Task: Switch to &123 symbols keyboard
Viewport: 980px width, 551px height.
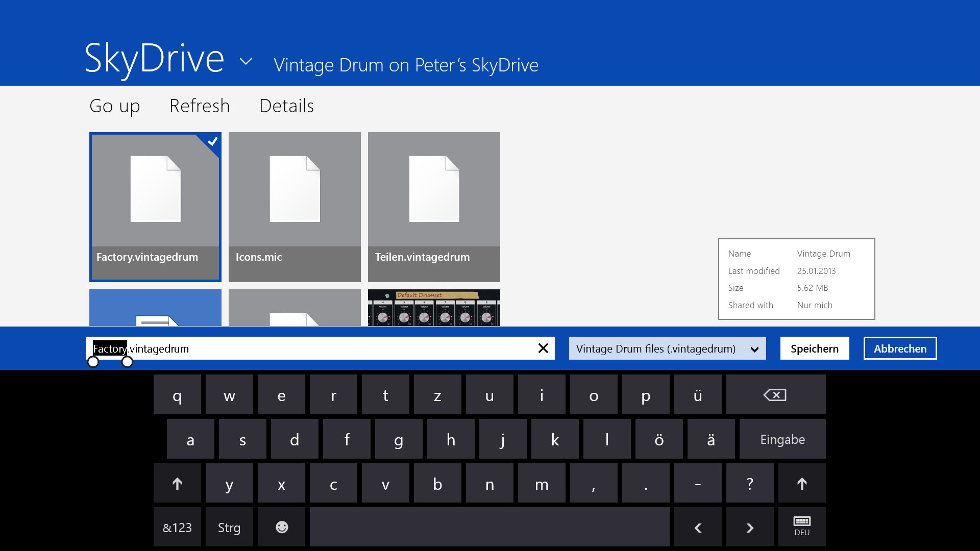Action: (x=177, y=527)
